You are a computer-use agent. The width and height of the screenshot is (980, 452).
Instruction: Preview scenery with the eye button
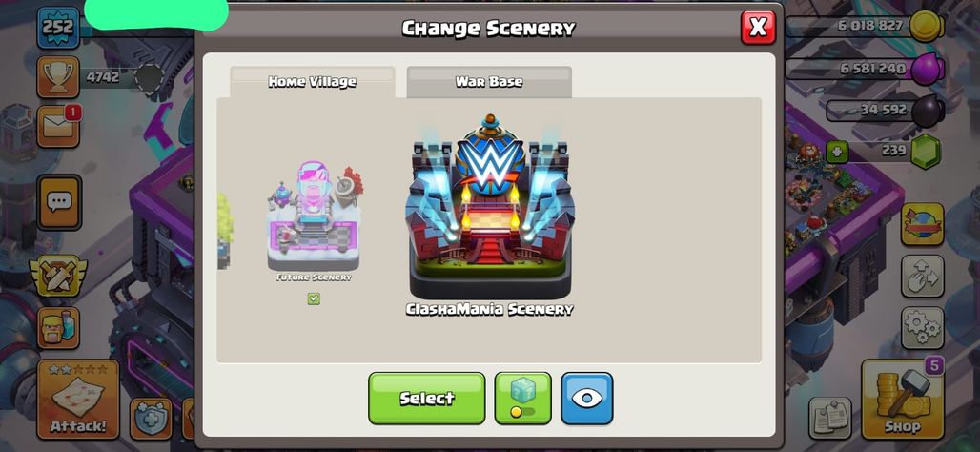pyautogui.click(x=587, y=399)
